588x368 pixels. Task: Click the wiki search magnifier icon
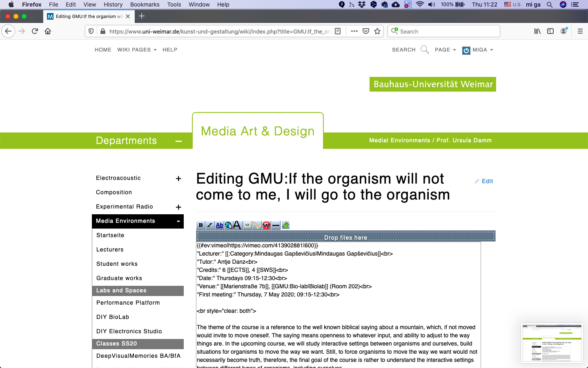[425, 50]
